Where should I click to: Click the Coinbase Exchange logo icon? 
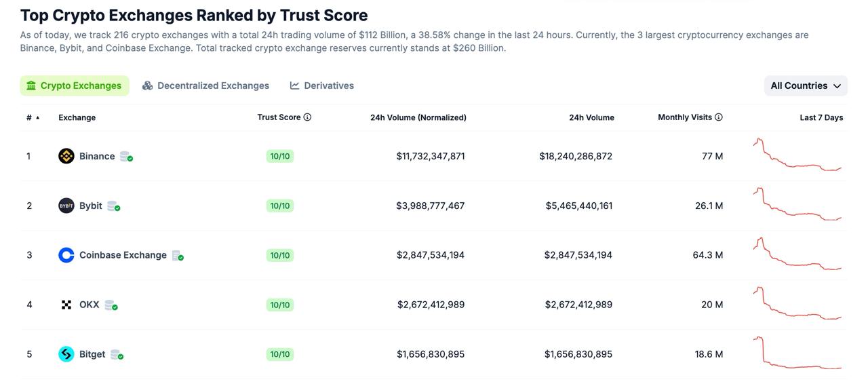point(66,255)
